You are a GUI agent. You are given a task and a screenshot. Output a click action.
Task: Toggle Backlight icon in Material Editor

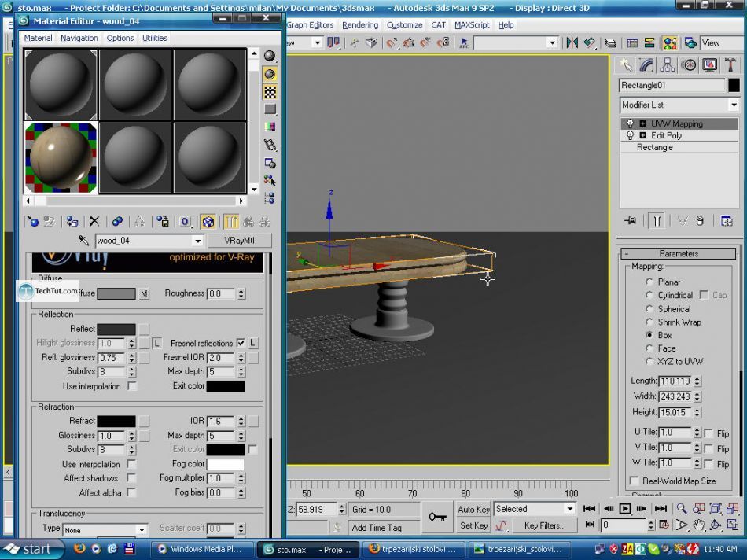tap(270, 74)
